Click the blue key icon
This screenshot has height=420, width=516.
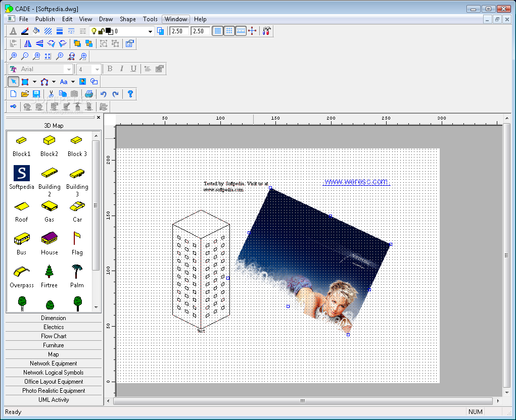(13, 107)
